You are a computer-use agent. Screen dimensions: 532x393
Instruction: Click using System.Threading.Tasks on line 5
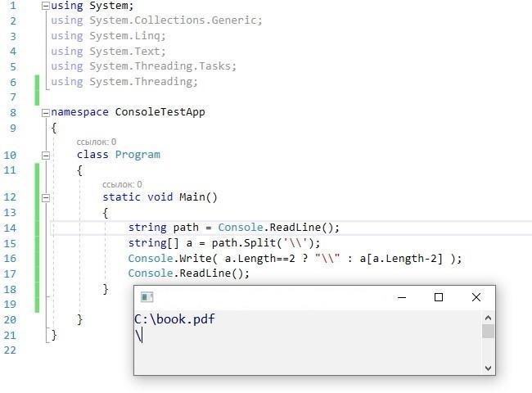tap(143, 66)
